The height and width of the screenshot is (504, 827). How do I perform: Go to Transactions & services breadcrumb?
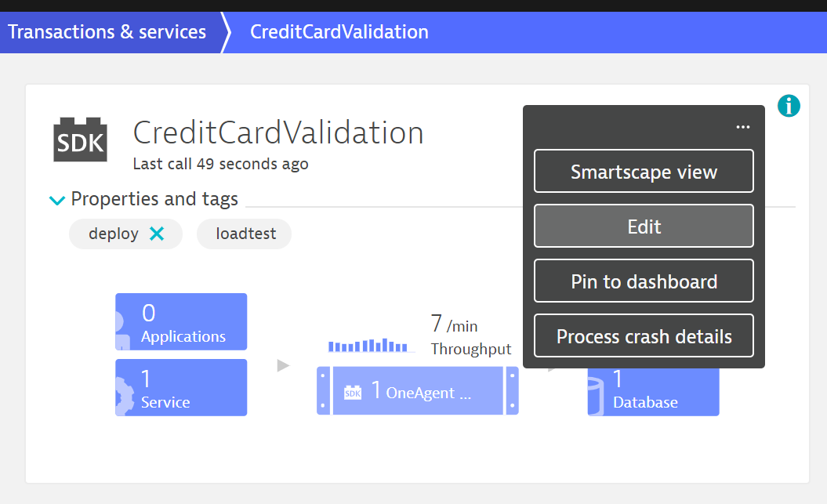[x=107, y=32]
